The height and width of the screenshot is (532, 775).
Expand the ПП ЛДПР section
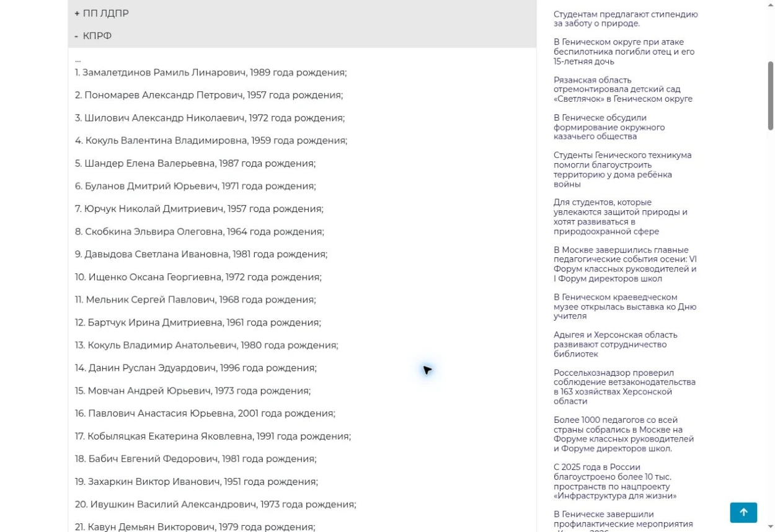click(302, 13)
